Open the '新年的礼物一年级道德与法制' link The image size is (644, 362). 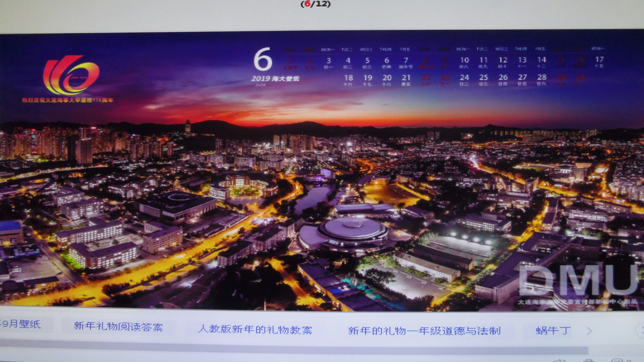coord(424,331)
